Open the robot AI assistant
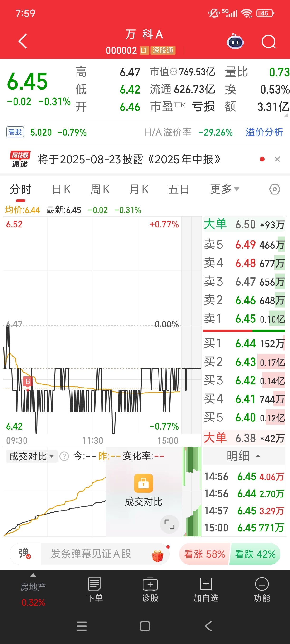The height and width of the screenshot is (644, 290). [x=235, y=42]
